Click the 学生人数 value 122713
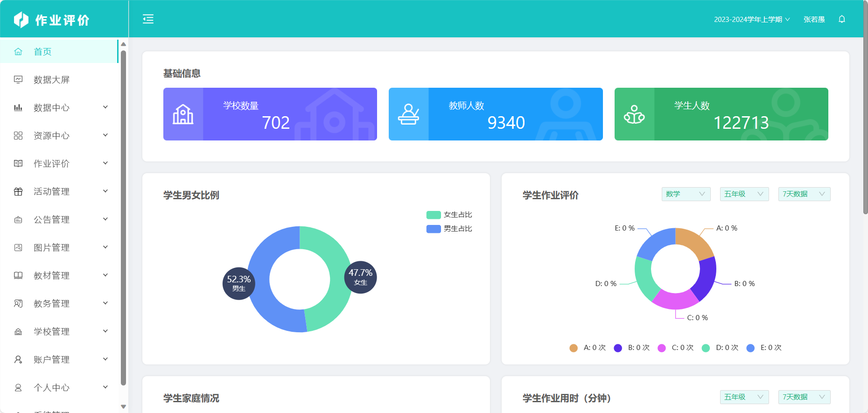 pyautogui.click(x=741, y=123)
